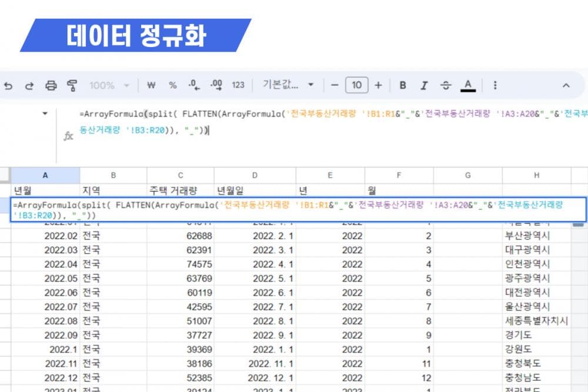588x392 pixels.
Task: Format selected cells as percent
Action: coord(172,85)
